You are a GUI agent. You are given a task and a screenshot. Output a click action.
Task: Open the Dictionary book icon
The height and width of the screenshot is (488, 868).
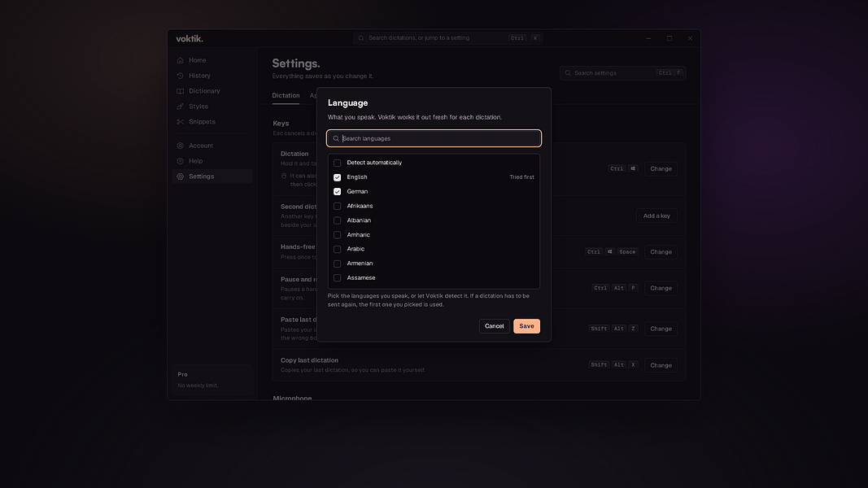[181, 91]
